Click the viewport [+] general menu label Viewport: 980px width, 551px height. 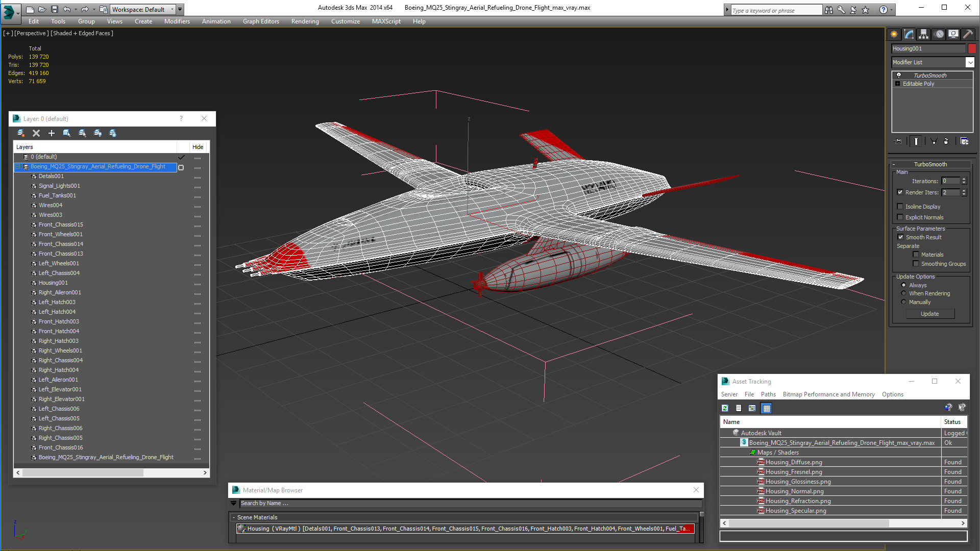(8, 33)
